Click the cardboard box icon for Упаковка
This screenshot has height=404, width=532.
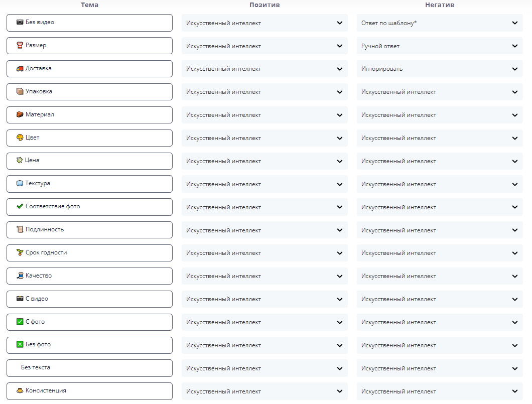pos(20,92)
